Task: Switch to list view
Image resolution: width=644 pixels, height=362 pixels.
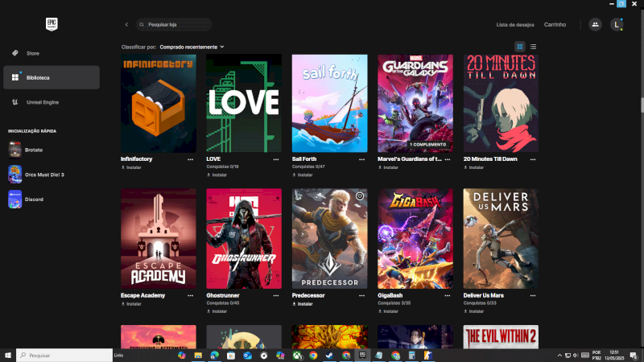Action: 533,47
